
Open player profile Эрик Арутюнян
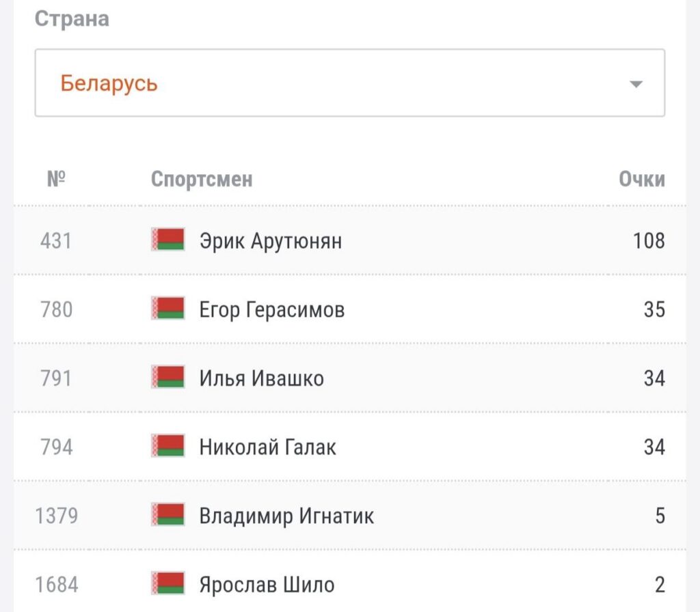pos(271,241)
